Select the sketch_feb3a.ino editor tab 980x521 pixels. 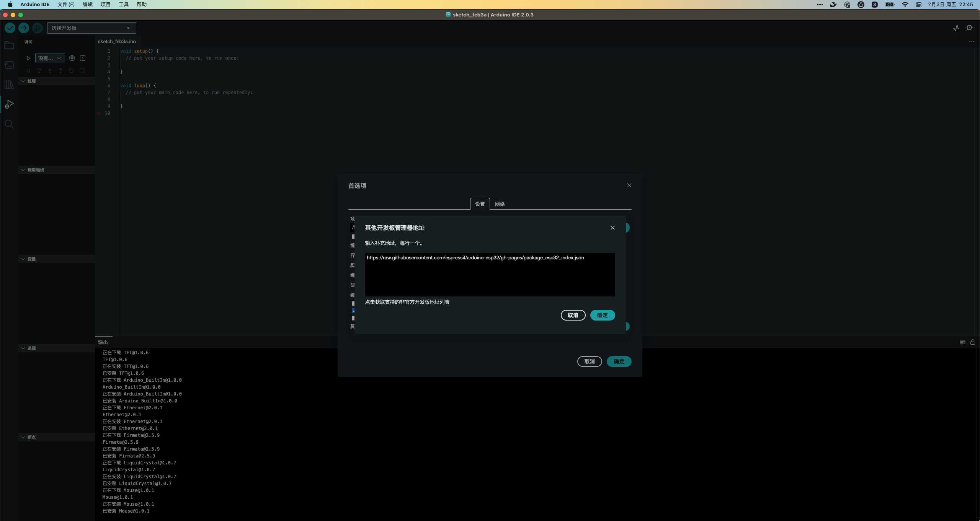(117, 41)
